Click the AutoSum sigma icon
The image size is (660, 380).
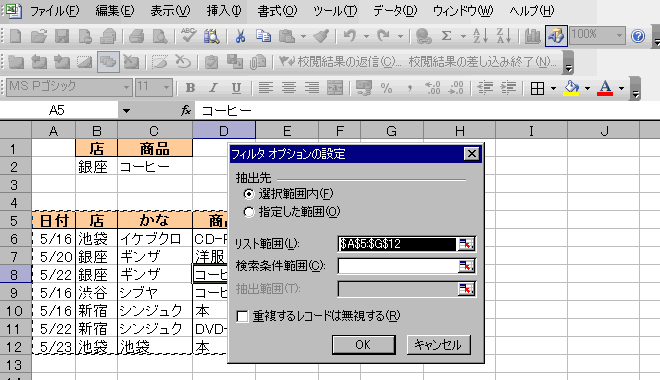[x=446, y=36]
